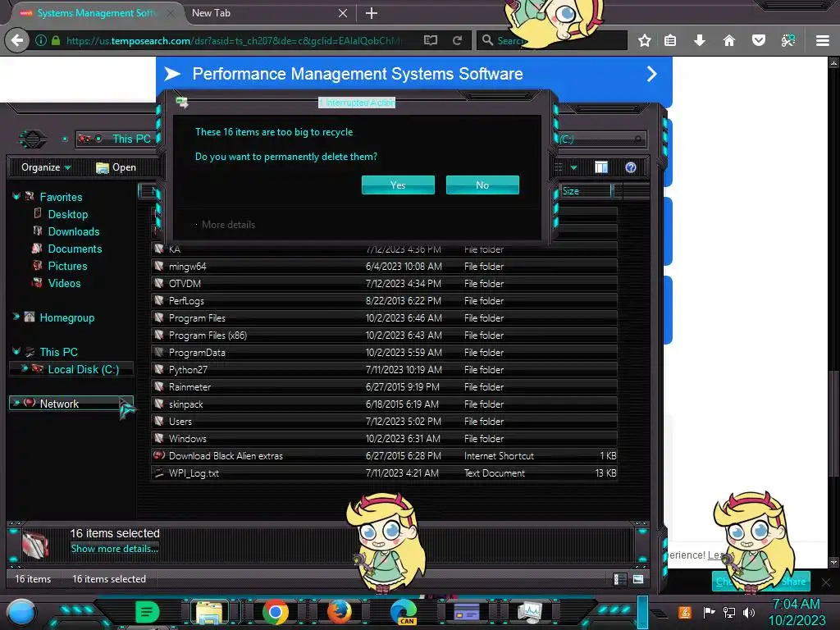The height and width of the screenshot is (630, 840).
Task: Confirm permanent delete with Yes button
Action: (398, 185)
